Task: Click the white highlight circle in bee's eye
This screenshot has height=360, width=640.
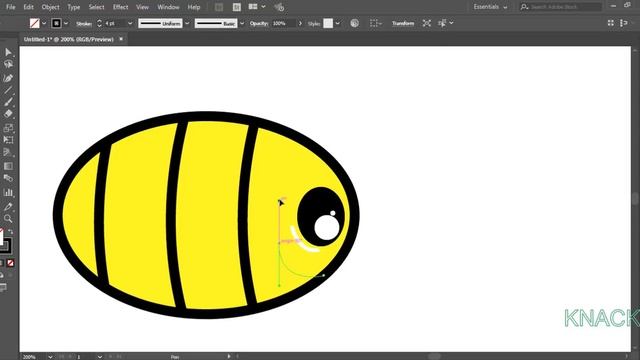Action: pos(327,228)
